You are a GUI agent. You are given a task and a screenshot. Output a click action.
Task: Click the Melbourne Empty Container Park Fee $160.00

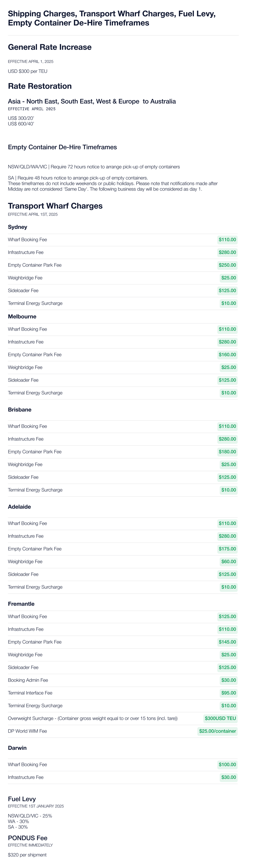227,355
